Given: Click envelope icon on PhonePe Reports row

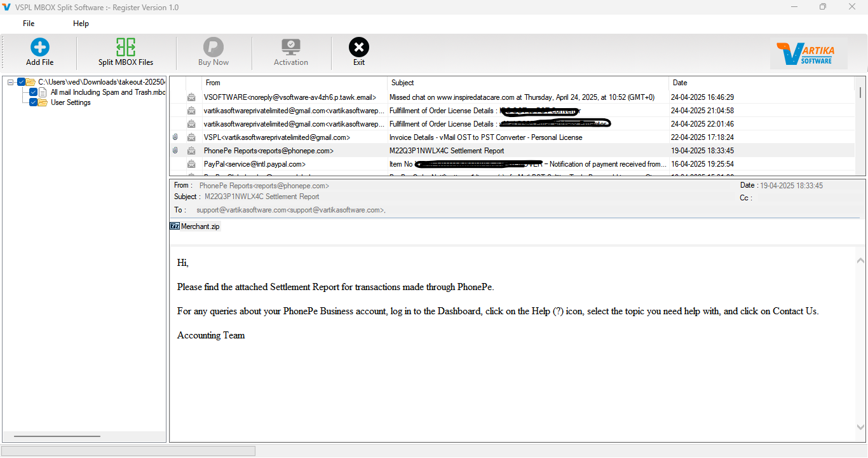Looking at the screenshot, I should (x=191, y=151).
